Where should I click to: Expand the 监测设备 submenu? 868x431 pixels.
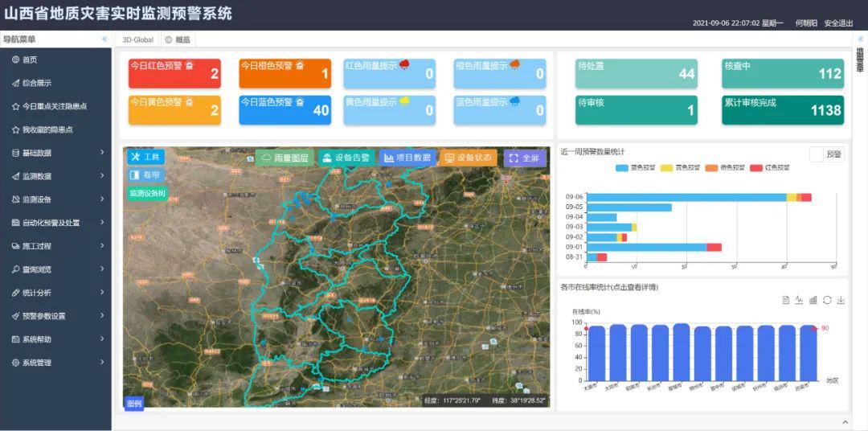pos(55,199)
